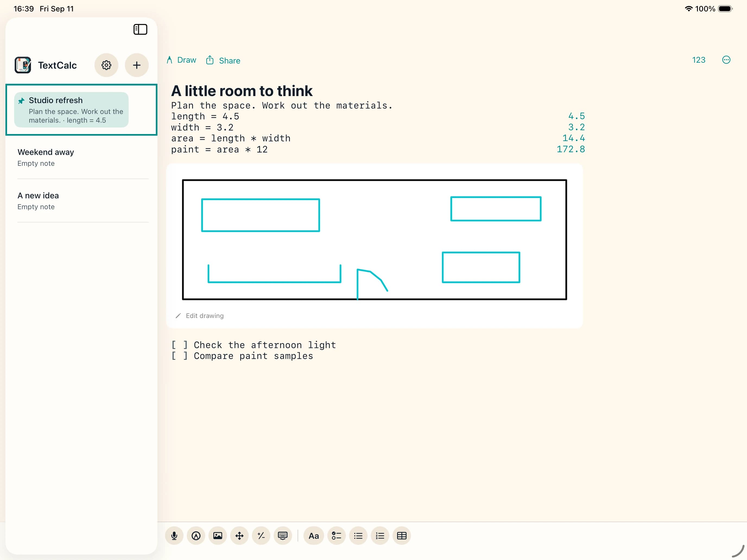Tap the floor plan drawing
Viewport: 747px width, 560px height.
374,240
